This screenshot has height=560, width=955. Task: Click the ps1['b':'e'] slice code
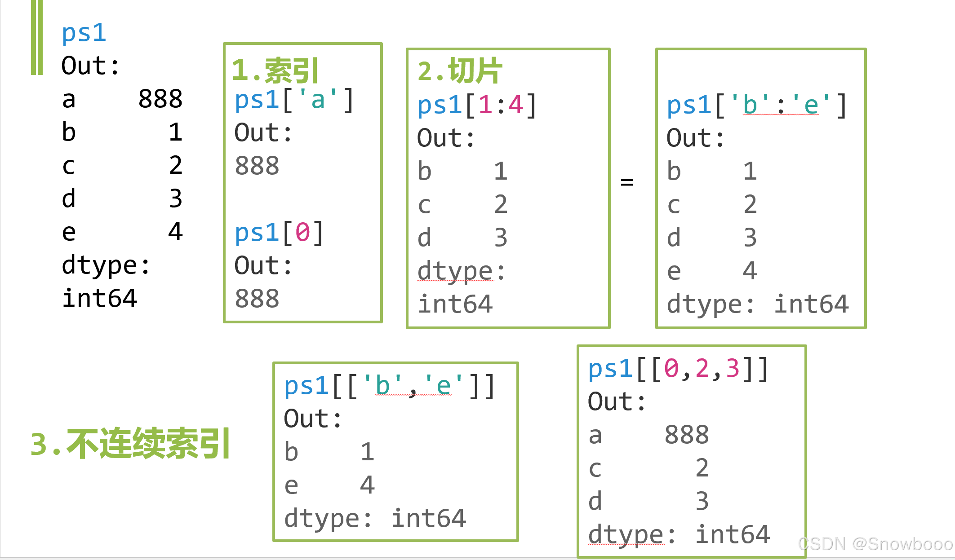757,105
